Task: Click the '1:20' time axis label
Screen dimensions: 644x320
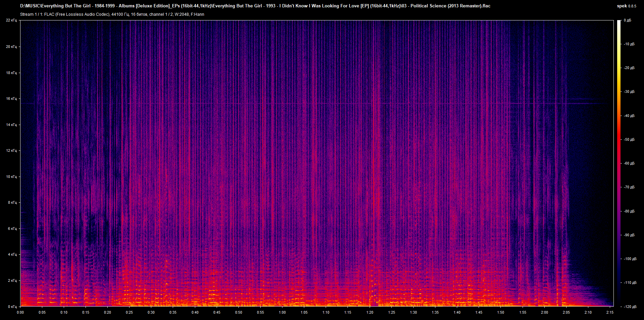Action: point(370,312)
